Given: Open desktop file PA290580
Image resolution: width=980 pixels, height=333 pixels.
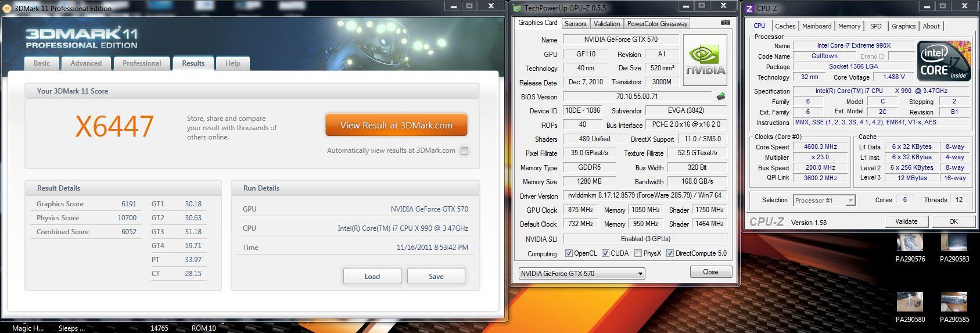Looking at the screenshot, I should point(910,307).
